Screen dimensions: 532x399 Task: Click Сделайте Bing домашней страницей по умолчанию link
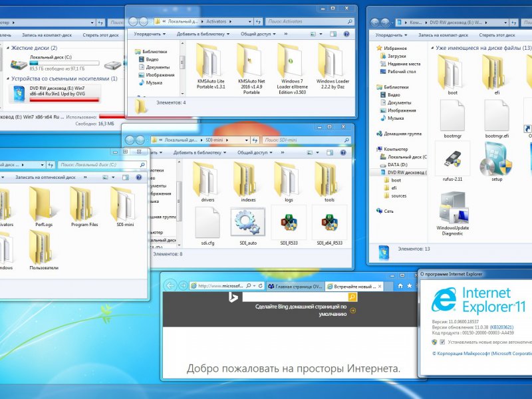tap(301, 311)
